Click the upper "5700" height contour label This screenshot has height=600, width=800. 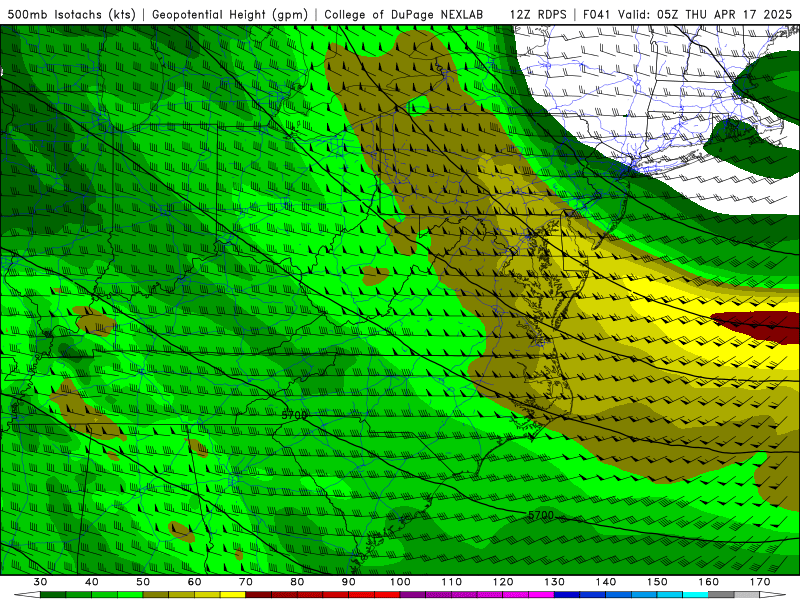(294, 415)
